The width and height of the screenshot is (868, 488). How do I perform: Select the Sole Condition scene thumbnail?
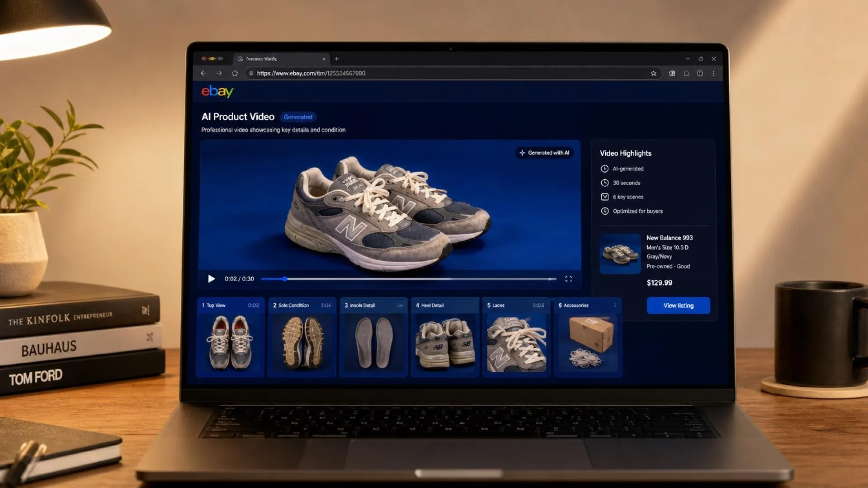(302, 337)
